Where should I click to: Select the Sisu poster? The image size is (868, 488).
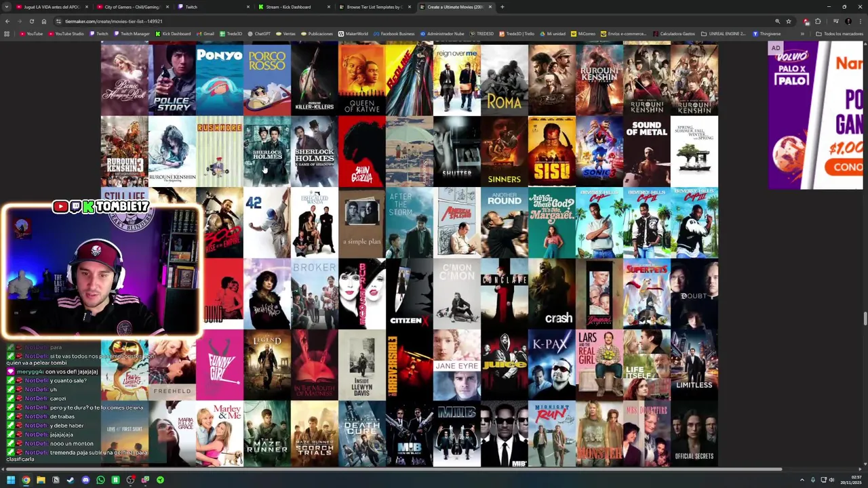point(551,151)
